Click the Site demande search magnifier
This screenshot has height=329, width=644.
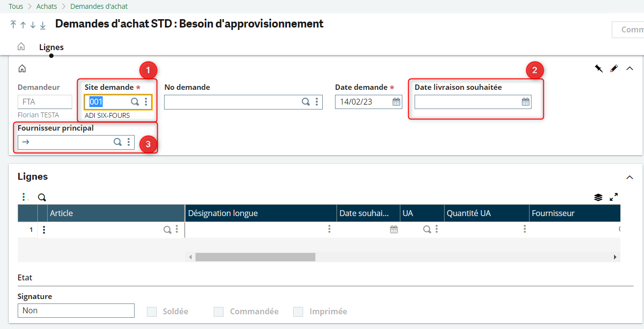135,102
